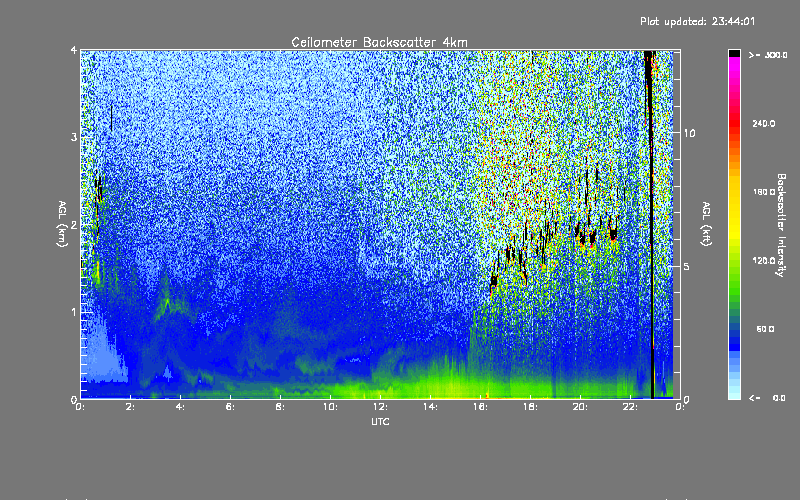Click the 'AGL (kft)' axis label
Image resolution: width=800 pixels, height=500 pixels.
point(707,224)
